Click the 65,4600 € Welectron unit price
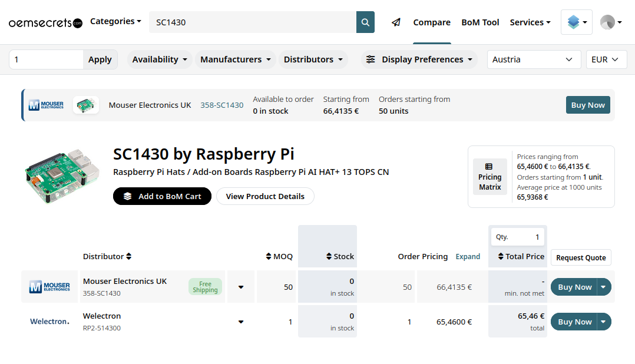Image resolution: width=635 pixels, height=364 pixels. pos(454,322)
